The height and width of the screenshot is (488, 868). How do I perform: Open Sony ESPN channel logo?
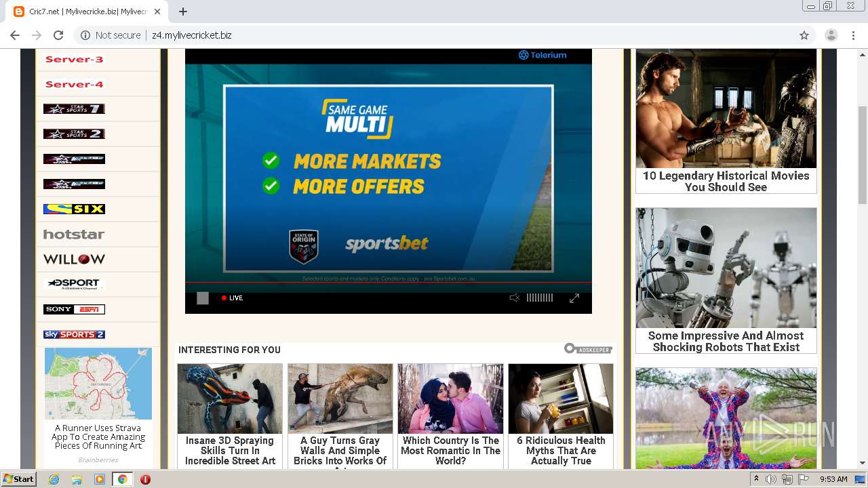pyautogui.click(x=74, y=310)
